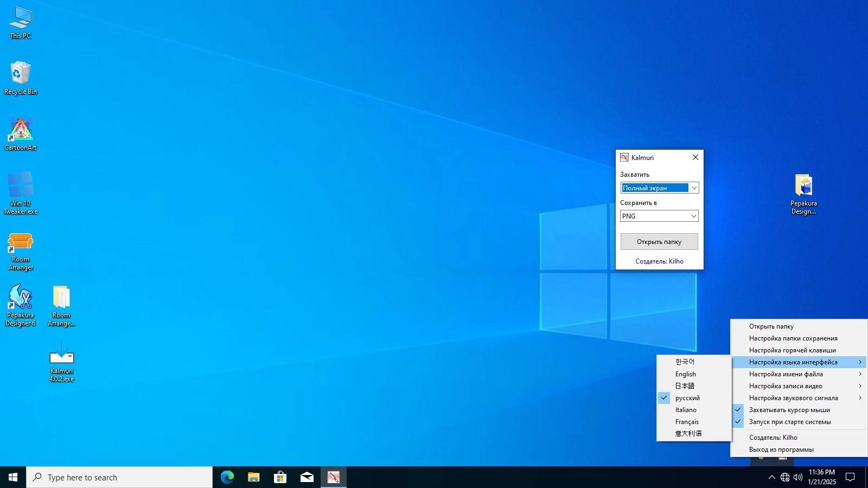This screenshot has width=868, height=488.
Task: Select the Room Arranger sofa shortcut
Action: 21,251
